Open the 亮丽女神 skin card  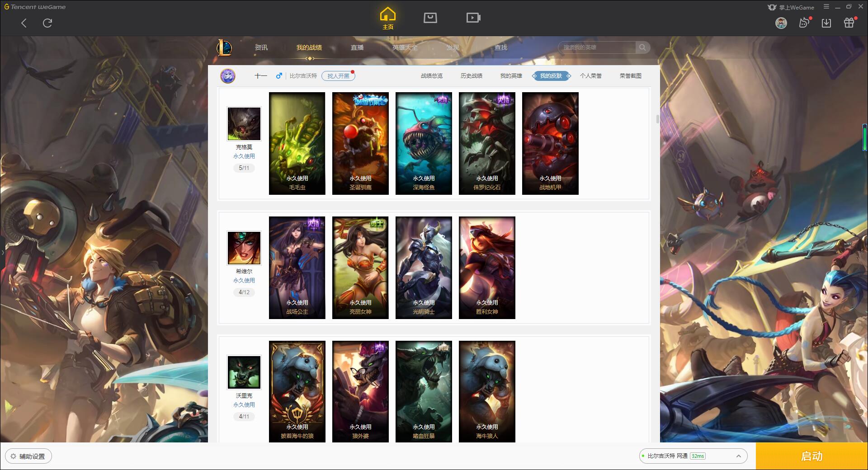click(x=360, y=268)
